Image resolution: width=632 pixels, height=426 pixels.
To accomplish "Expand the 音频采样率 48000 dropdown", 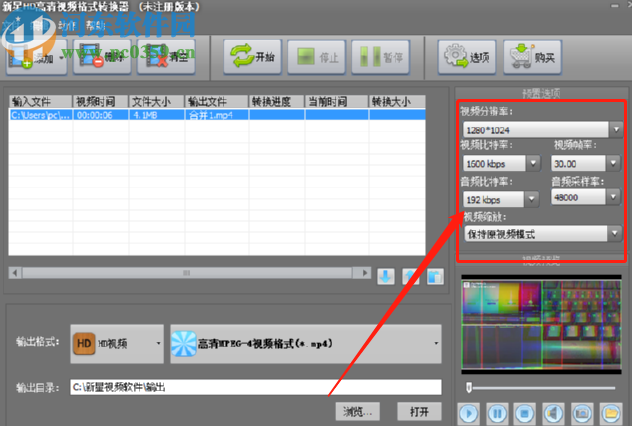I will pos(613,197).
